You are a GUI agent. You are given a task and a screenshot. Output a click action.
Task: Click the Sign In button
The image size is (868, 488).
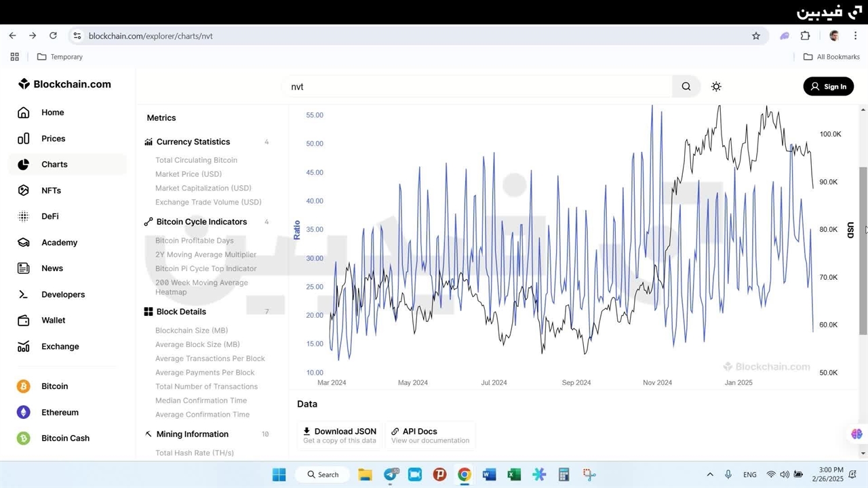click(828, 87)
